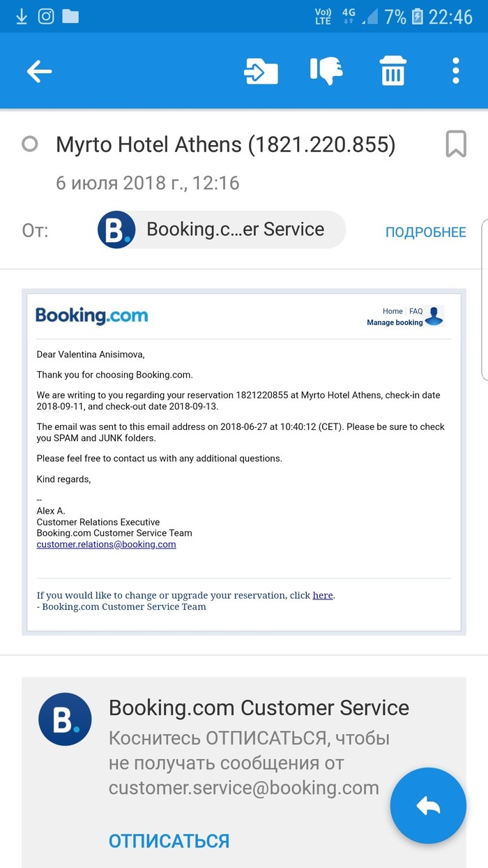Tap the download notification icon in status bar
The width and height of the screenshot is (488, 868).
21,16
